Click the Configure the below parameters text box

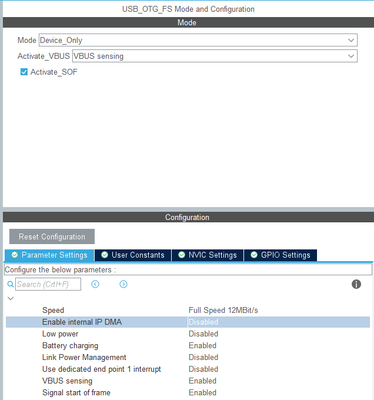(x=188, y=270)
